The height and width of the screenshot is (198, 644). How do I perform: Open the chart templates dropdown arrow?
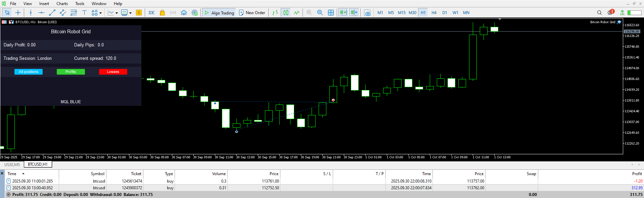tap(130, 13)
